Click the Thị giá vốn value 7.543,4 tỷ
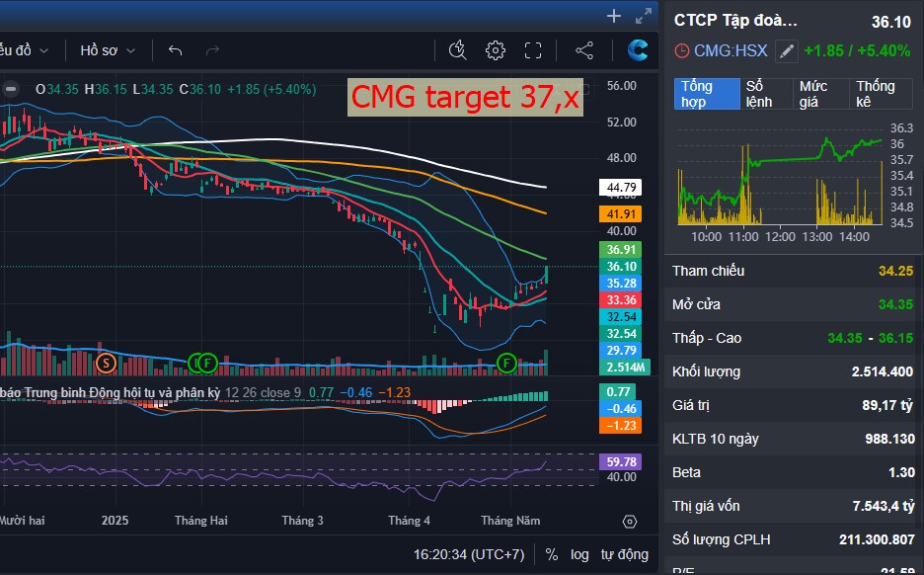Screen dimensions: 924x575 pyautogui.click(x=884, y=506)
